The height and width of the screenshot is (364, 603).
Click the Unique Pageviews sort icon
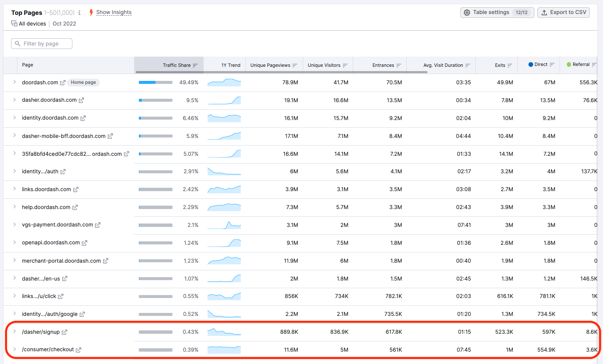tap(295, 65)
